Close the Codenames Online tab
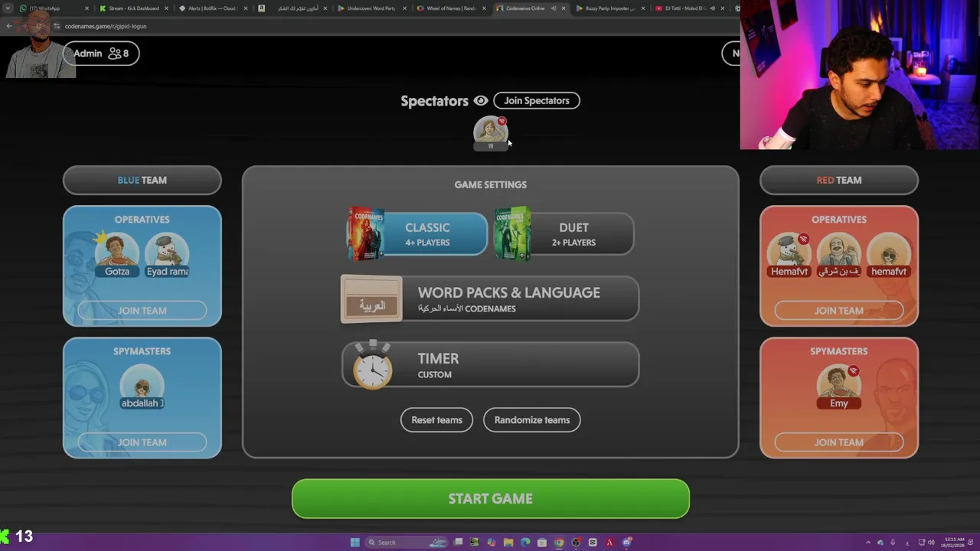This screenshot has height=551, width=980. point(564,8)
